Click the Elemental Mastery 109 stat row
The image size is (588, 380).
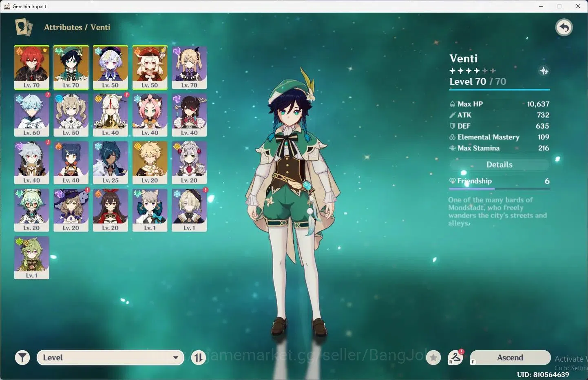tap(500, 137)
